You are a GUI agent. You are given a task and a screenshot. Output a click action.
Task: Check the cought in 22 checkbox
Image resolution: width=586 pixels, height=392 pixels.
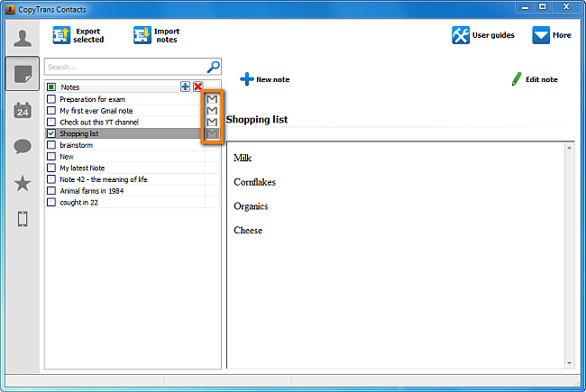click(51, 202)
